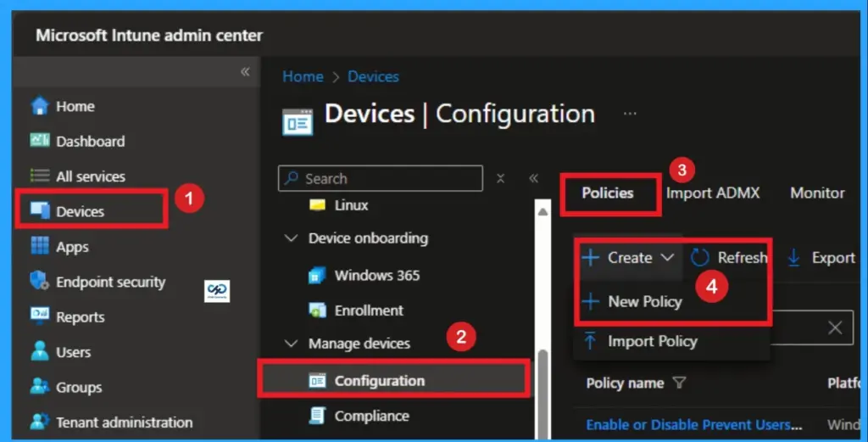This screenshot has height=442, width=868.
Task: Choose Import Policy from the Create menu
Action: [x=652, y=341]
